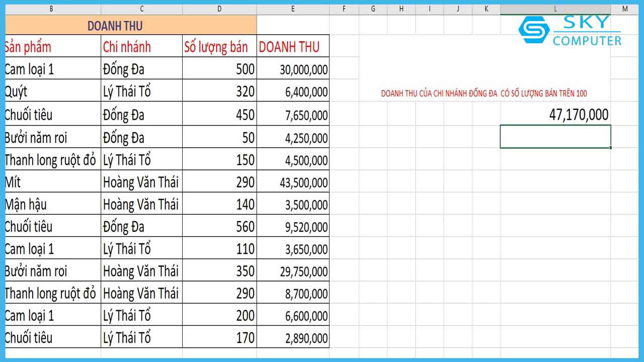644x362 pixels.
Task: Select Thanh long ruột đỏ in the 4,500,000 row
Action: [x=52, y=159]
